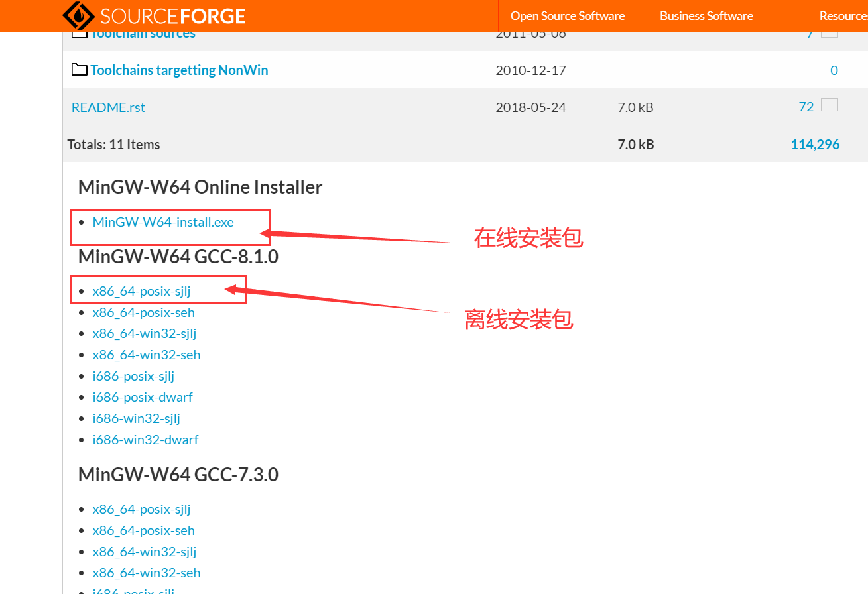Open the i686-win32-sjlj package link

(137, 418)
